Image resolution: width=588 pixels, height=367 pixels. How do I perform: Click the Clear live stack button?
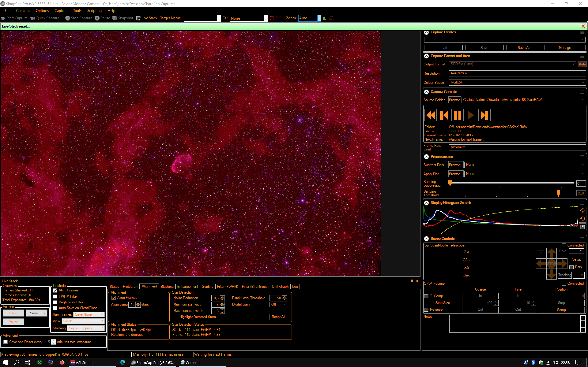click(x=13, y=313)
